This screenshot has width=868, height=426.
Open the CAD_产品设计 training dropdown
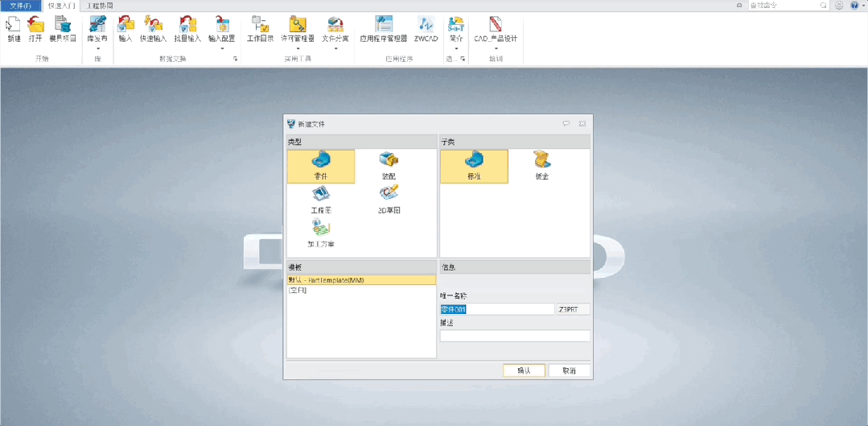(496, 49)
